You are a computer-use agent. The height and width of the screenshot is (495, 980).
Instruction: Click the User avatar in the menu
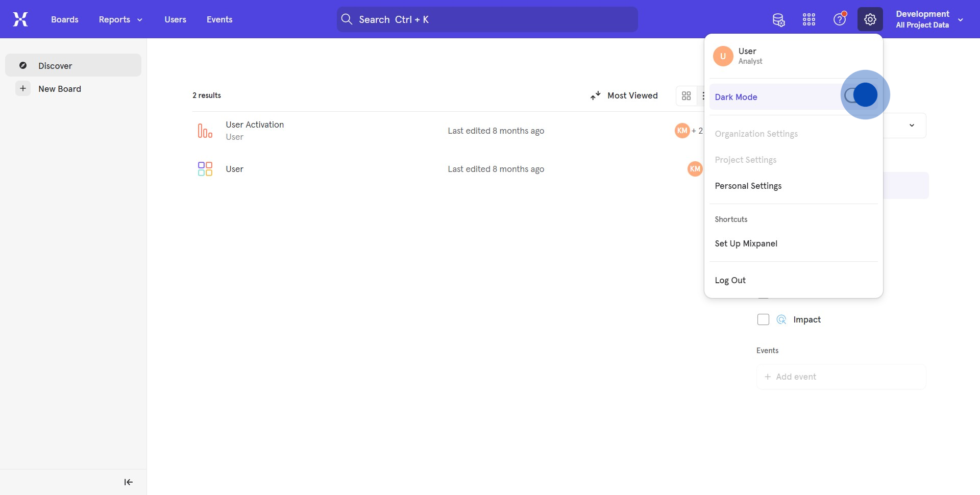pos(723,56)
